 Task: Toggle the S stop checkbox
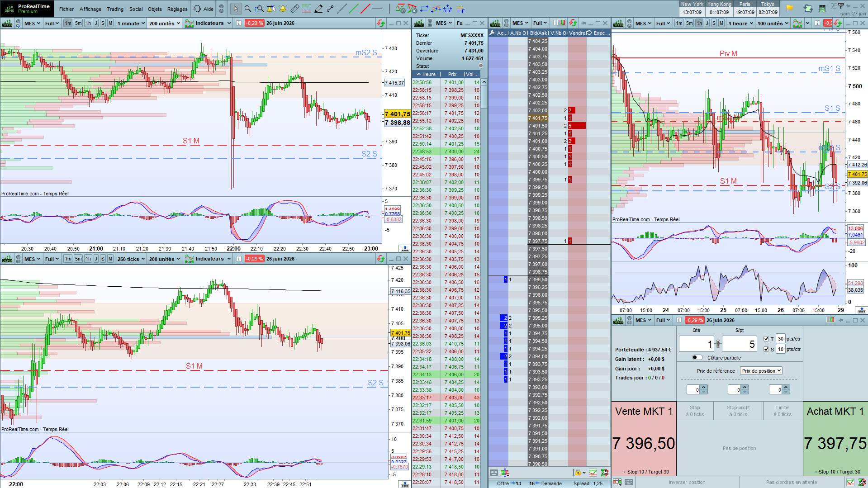point(766,349)
